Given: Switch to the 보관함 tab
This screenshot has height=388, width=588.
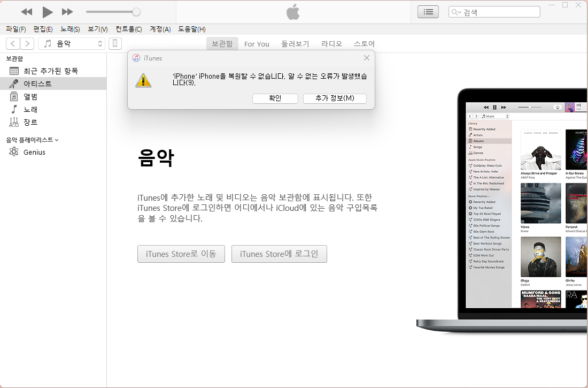Looking at the screenshot, I should pyautogui.click(x=222, y=43).
